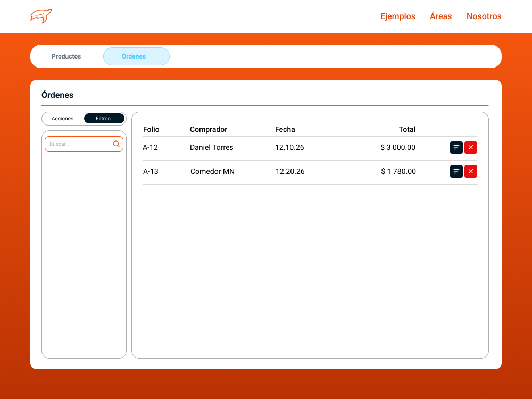
Task: Click the search magnifier icon
Action: click(117, 144)
